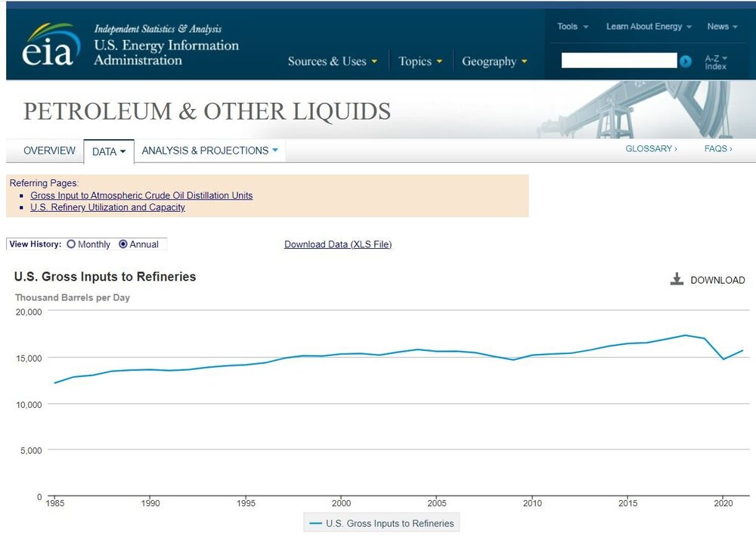Click the search magnifier icon

(685, 61)
